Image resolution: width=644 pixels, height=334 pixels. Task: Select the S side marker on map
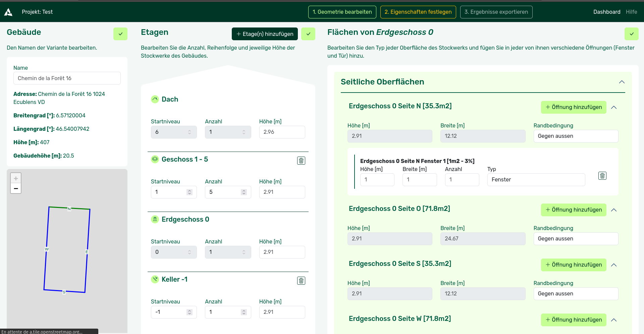(x=64, y=292)
